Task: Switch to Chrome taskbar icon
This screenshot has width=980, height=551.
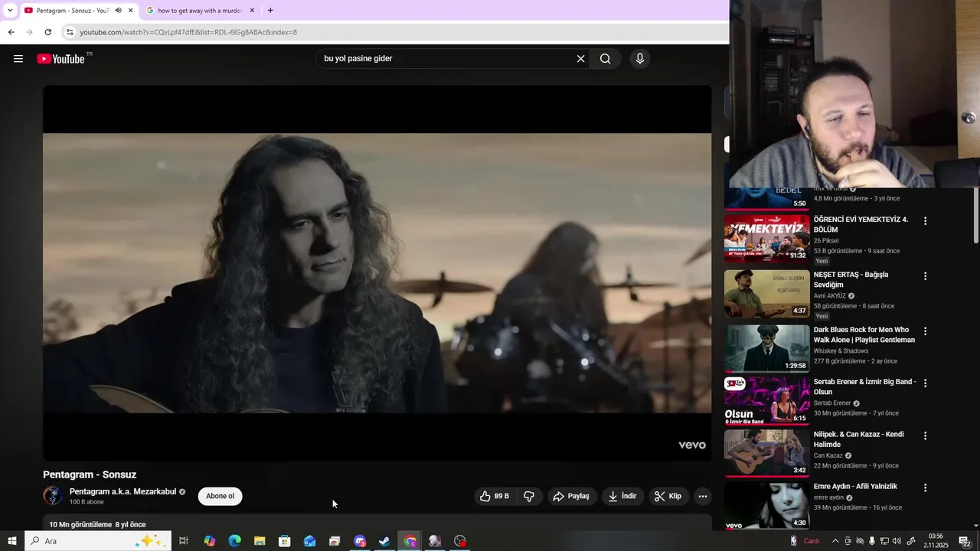Action: point(410,541)
